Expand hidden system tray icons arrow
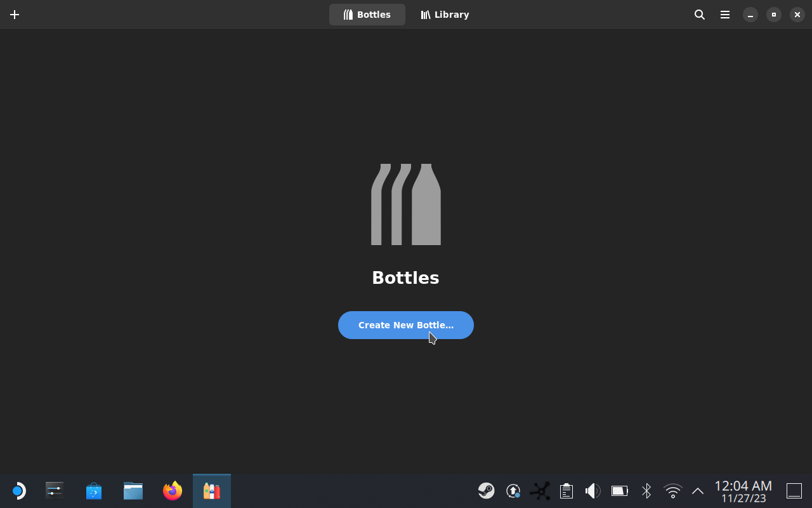 [x=698, y=491]
